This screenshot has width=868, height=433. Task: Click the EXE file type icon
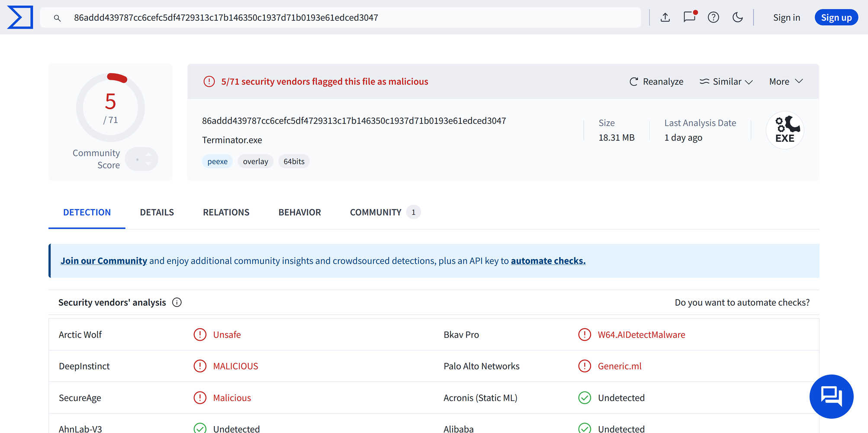click(785, 130)
